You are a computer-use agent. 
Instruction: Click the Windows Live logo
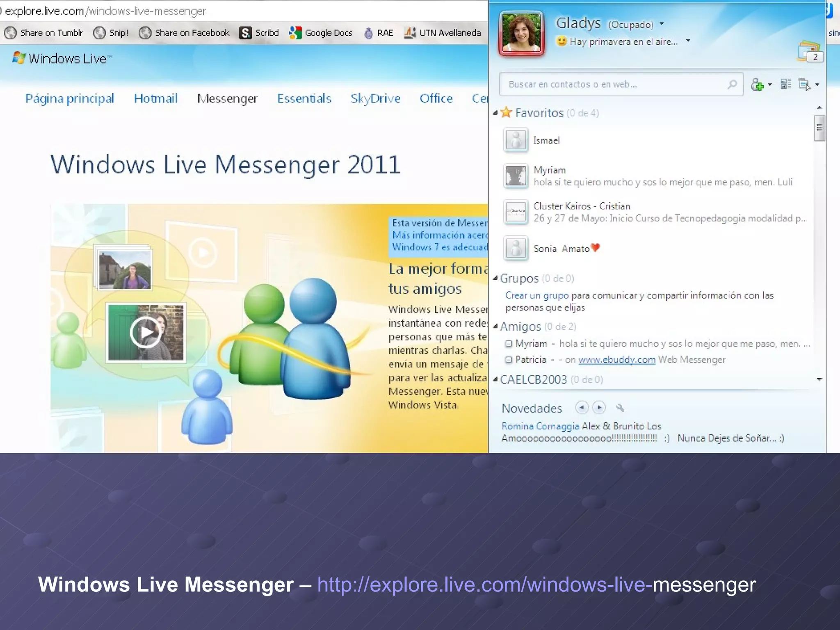tap(62, 58)
